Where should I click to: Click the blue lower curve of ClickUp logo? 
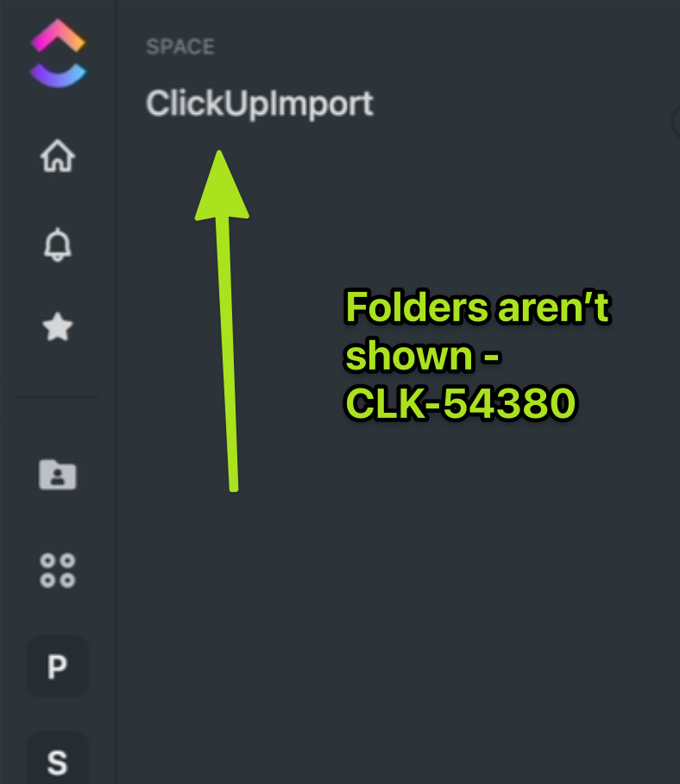click(58, 75)
